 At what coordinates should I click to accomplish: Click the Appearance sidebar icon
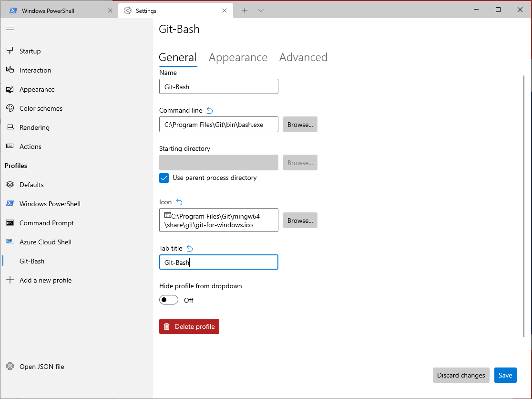coord(10,89)
